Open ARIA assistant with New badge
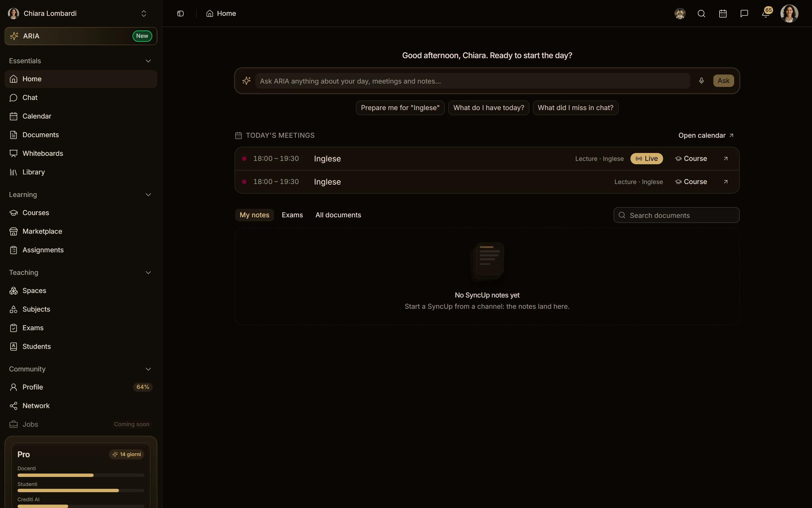This screenshot has height=508, width=812. coord(81,36)
